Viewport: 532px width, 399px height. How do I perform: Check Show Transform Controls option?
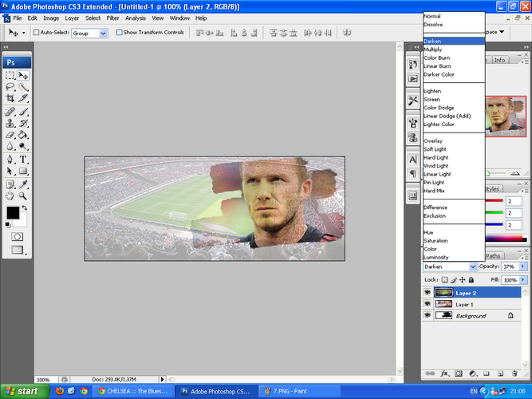click(x=120, y=33)
